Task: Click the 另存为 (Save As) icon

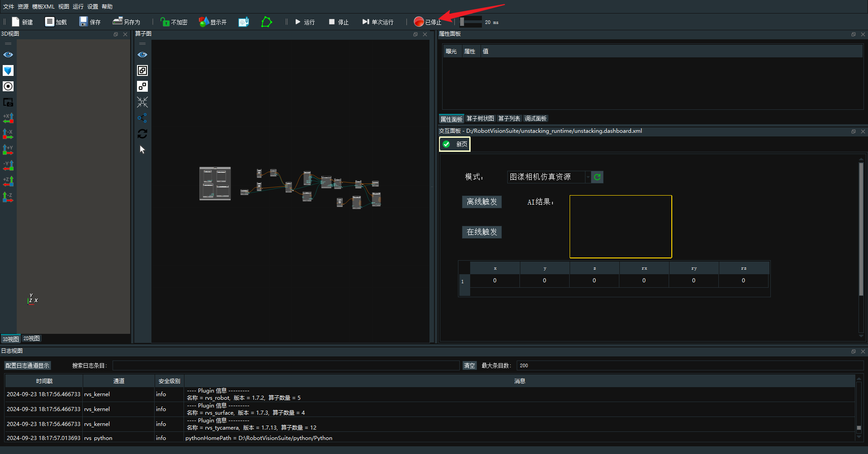Action: click(x=118, y=21)
